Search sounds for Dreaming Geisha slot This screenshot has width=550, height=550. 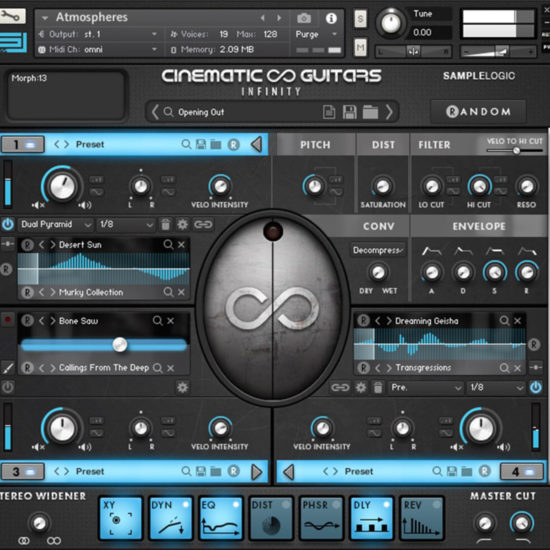[504, 320]
